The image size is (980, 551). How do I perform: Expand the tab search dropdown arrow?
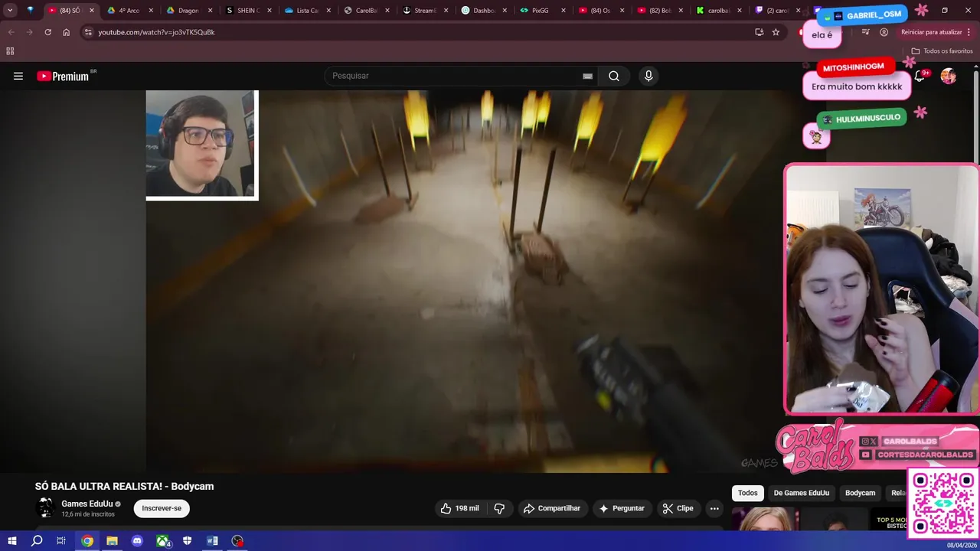[x=10, y=10]
